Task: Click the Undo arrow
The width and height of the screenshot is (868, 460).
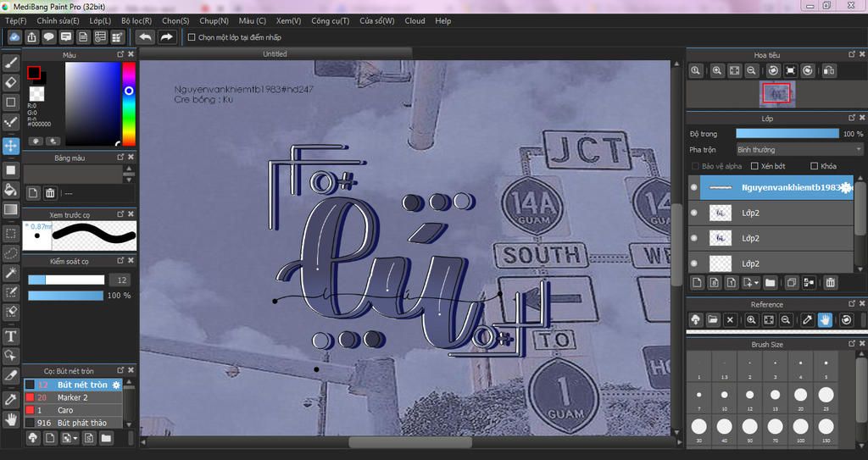Action: click(x=146, y=37)
